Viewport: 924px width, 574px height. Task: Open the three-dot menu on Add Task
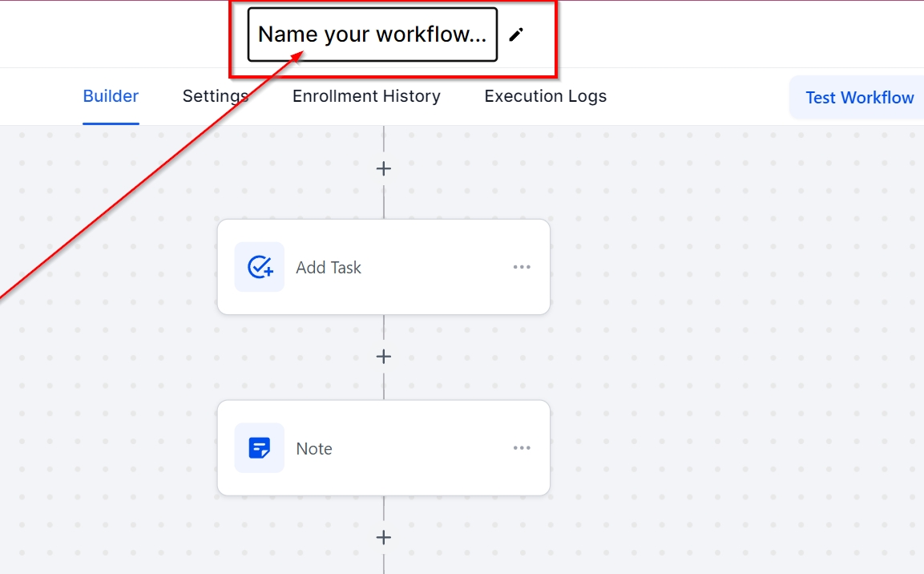(x=522, y=267)
